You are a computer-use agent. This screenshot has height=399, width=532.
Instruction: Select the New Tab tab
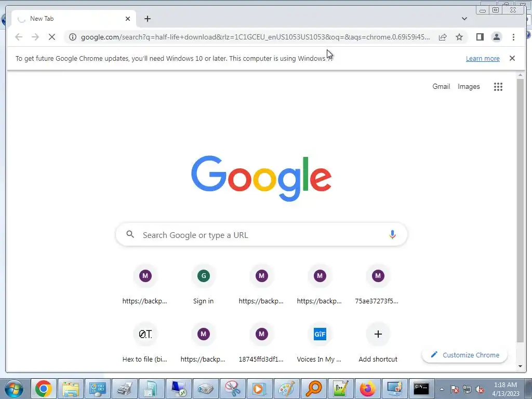point(74,19)
